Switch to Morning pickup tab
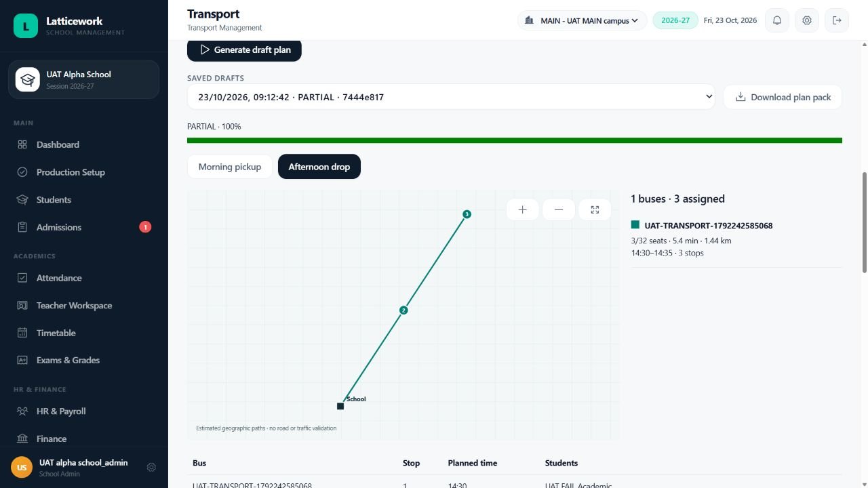Screen dimensions: 868x488 tap(229, 167)
